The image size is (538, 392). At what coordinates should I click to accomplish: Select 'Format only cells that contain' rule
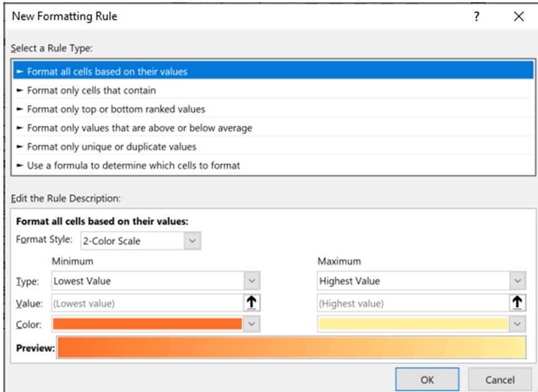coord(91,90)
